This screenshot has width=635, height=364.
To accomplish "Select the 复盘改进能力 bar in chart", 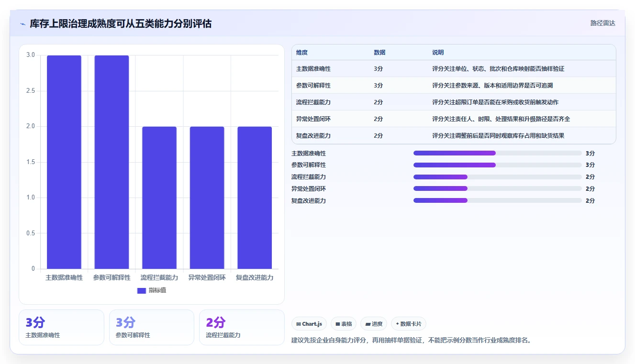I will point(255,198).
